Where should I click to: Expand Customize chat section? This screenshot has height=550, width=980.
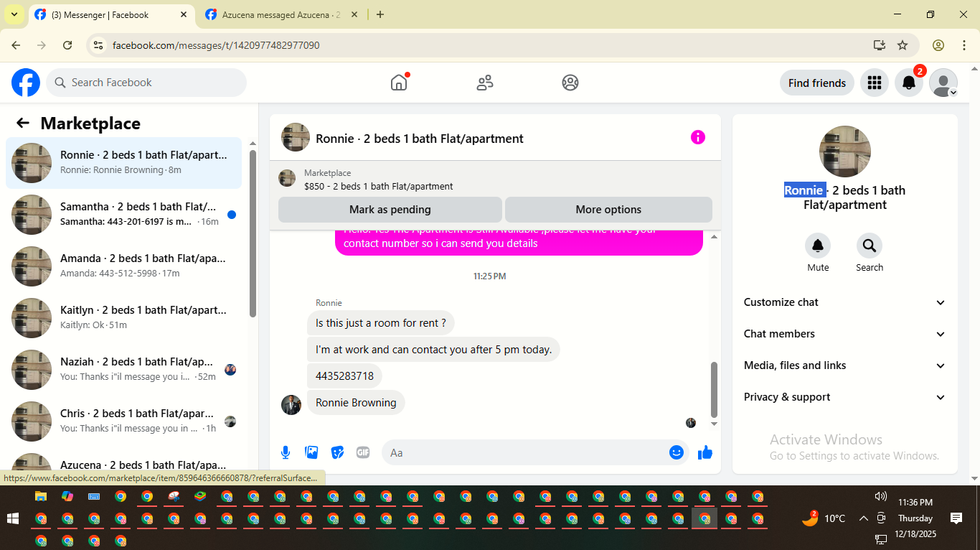point(845,302)
